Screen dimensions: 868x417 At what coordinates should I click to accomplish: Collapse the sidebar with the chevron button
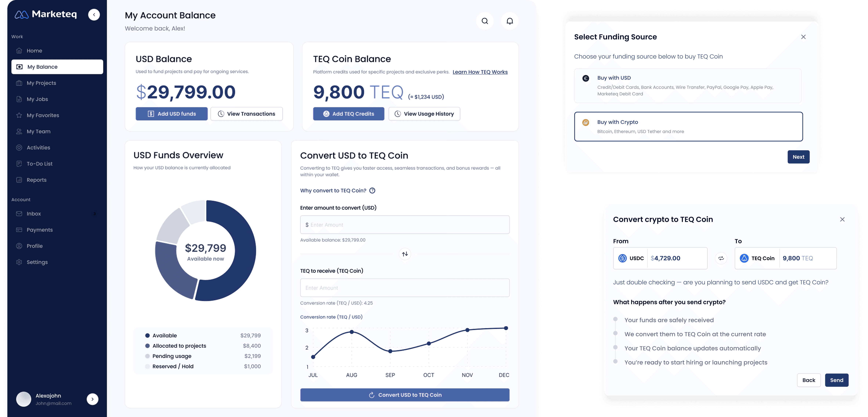94,14
